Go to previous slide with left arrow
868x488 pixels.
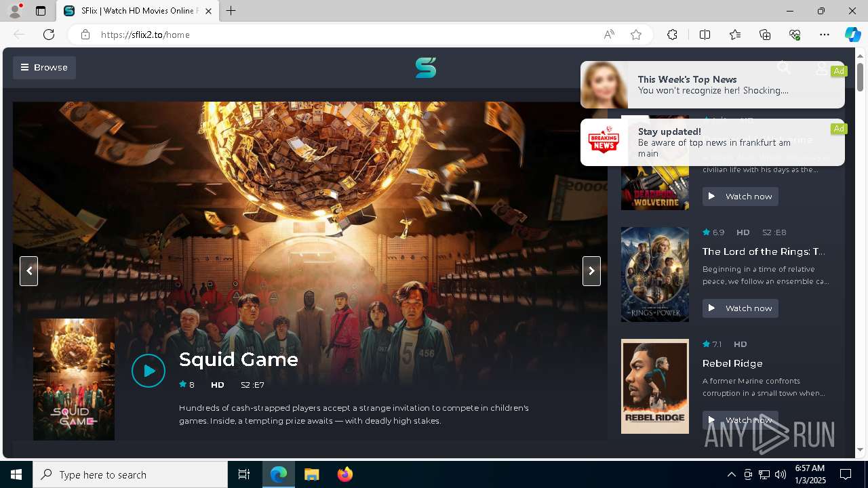tap(28, 271)
